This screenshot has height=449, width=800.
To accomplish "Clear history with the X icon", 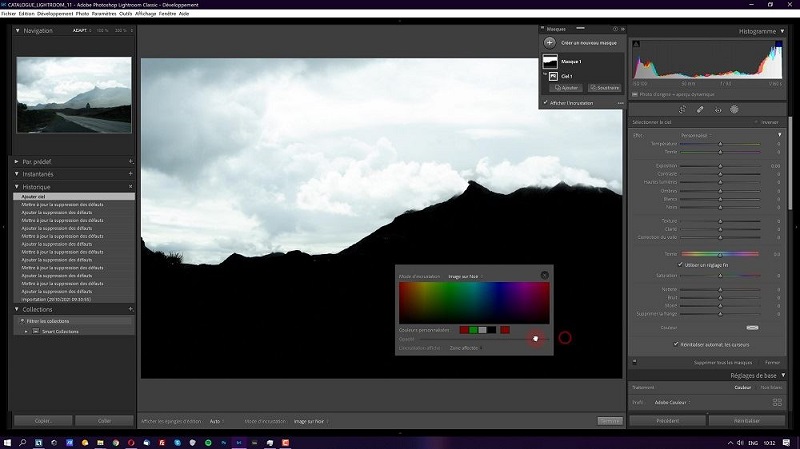I will tap(131, 187).
